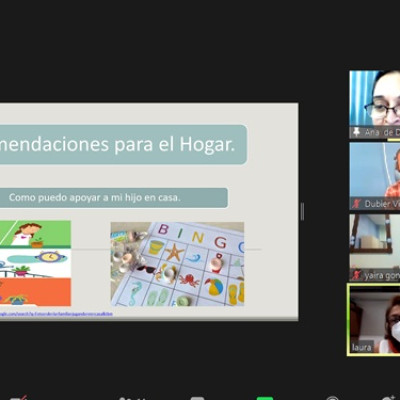Click the Bingo card picture on the slide
Viewport: 400px width, 400px height.
pos(177,264)
